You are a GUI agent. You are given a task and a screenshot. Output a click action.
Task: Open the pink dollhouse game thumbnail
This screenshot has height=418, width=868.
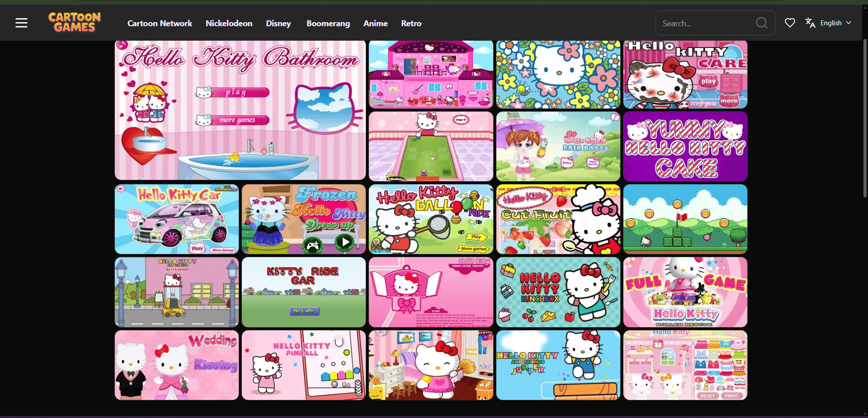431,75
